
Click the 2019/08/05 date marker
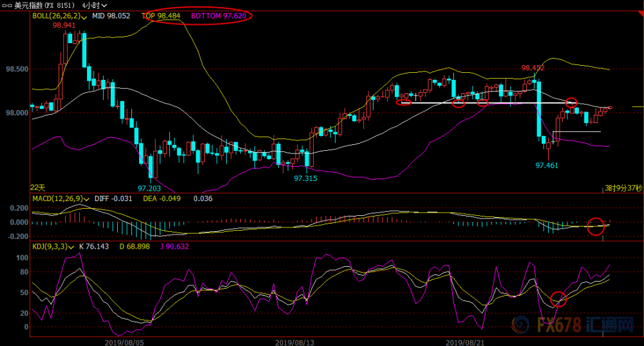click(124, 342)
